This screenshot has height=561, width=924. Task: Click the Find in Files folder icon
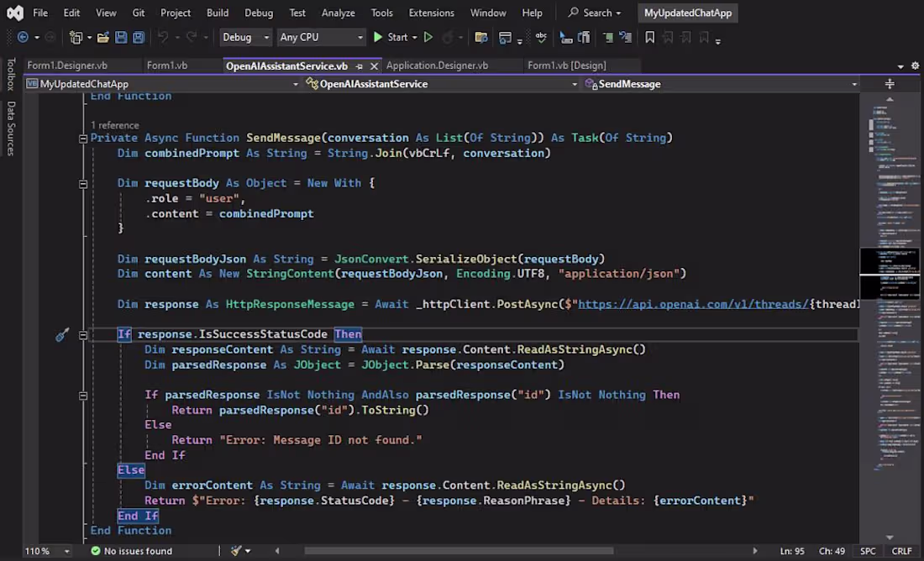coord(481,37)
